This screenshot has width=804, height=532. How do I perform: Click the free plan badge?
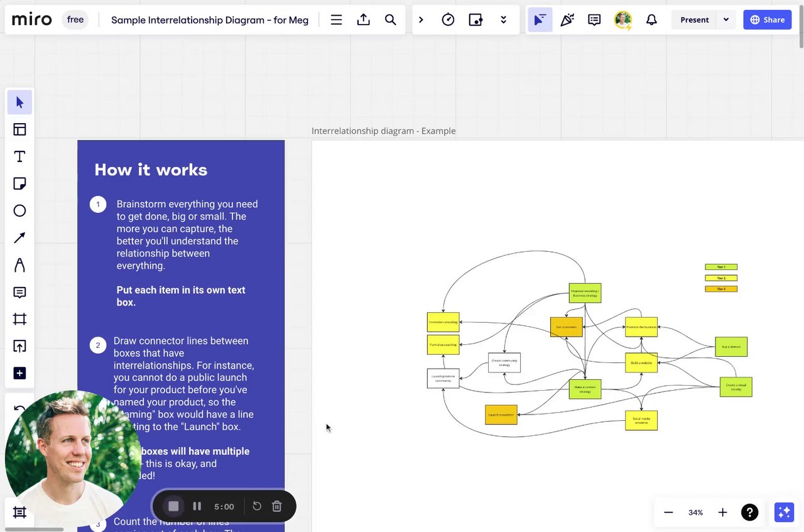75,20
